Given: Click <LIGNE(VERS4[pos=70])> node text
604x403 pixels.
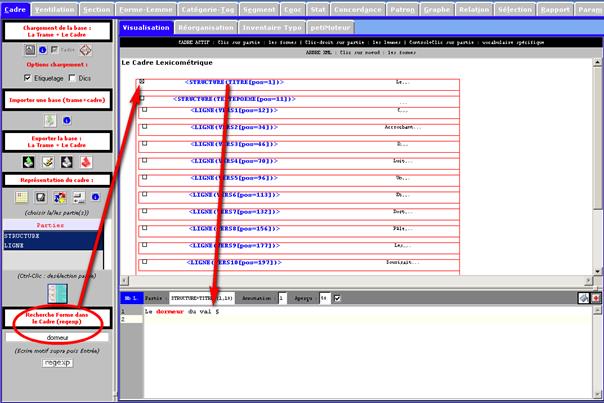Looking at the screenshot, I should pyautogui.click(x=234, y=161).
